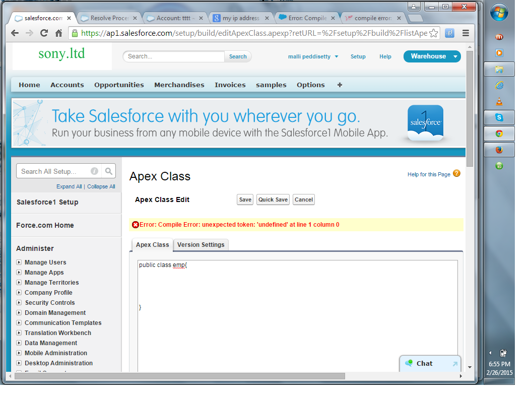Close the my ip address tab
The height and width of the screenshot is (397, 532).
tap(267, 18)
